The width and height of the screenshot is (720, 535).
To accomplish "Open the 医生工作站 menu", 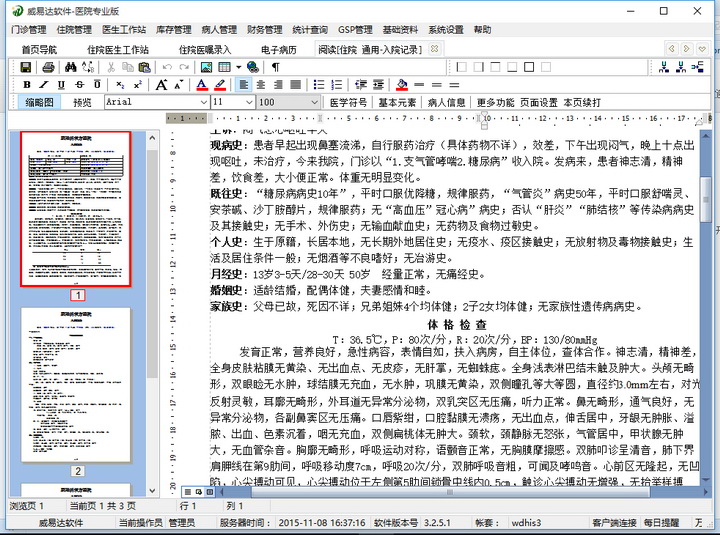I will pyautogui.click(x=124, y=30).
